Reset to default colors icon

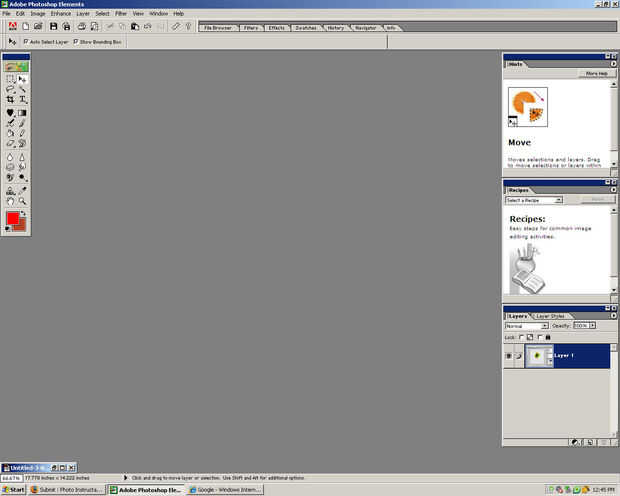click(x=8, y=229)
